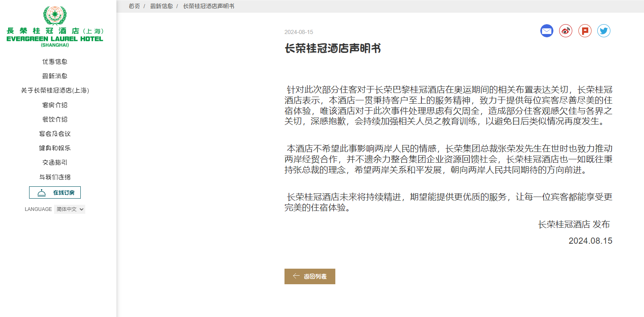Click the 在线订房 booking button
Screen dimensions: 644x317
(x=55, y=192)
